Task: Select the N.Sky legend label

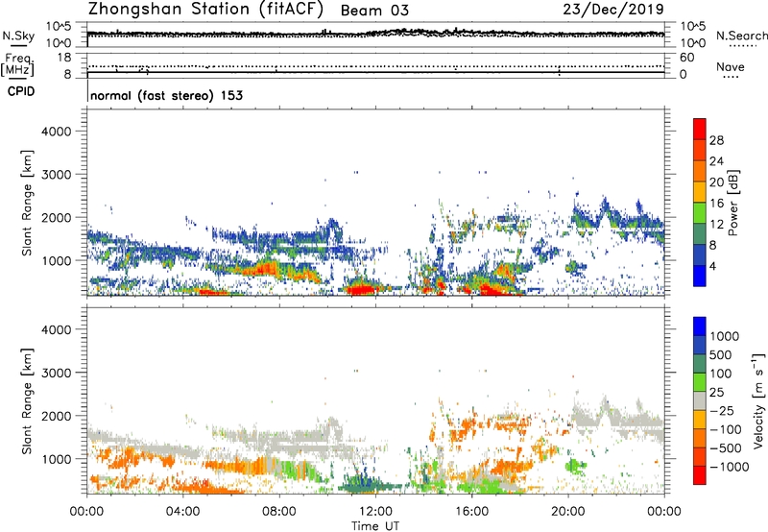Action: (18, 36)
